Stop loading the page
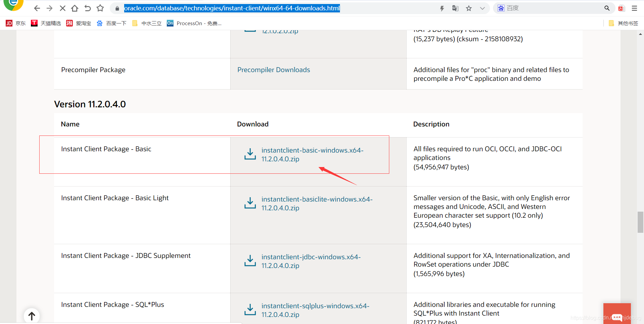Screen dimensions: 644x324 (62, 8)
